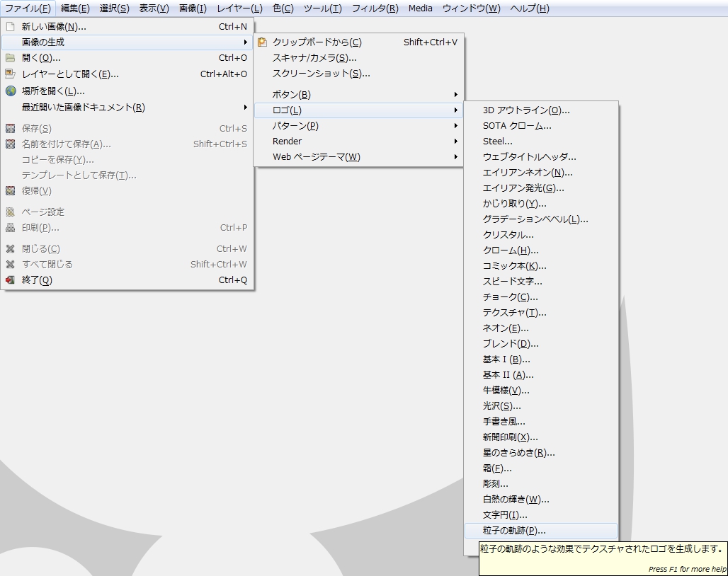Select 牛模様(V)... logo

coord(541,391)
